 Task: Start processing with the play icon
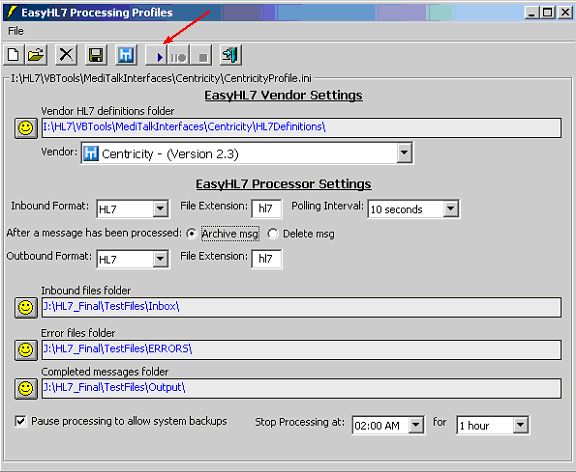pyautogui.click(x=156, y=55)
